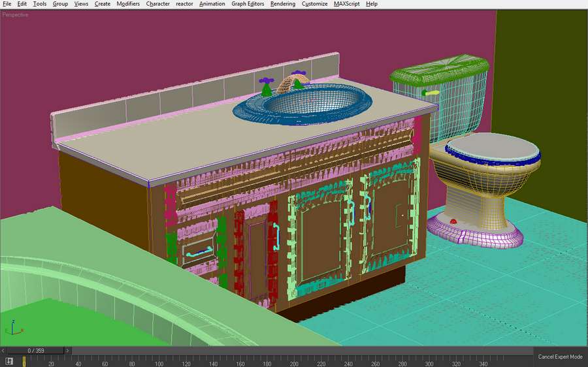Click Cancel Expert Mode button

(x=560, y=357)
